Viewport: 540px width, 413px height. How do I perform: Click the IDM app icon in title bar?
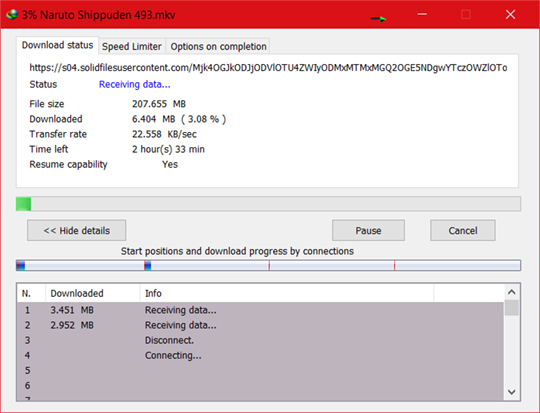12,15
